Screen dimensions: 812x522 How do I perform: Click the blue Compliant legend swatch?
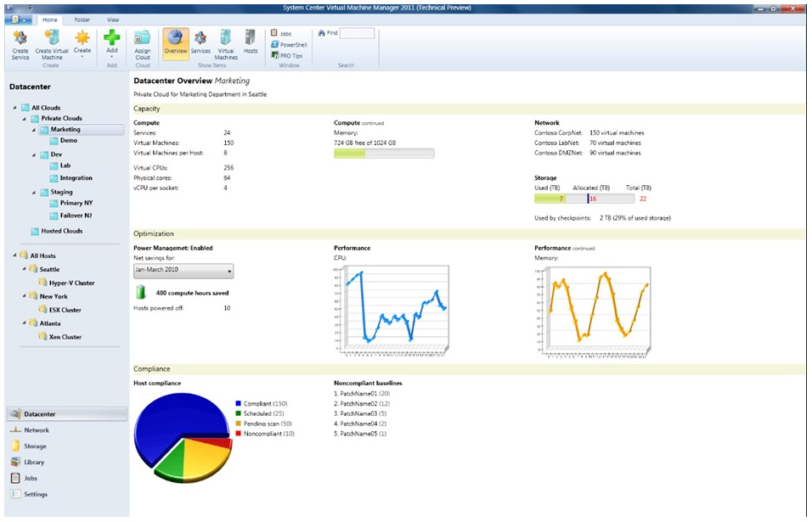click(x=238, y=403)
